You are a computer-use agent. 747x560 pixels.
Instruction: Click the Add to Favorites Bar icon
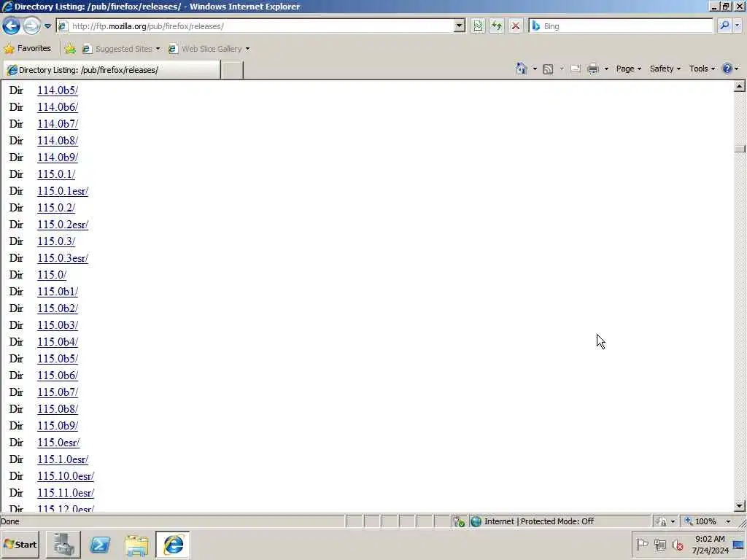[70, 49]
